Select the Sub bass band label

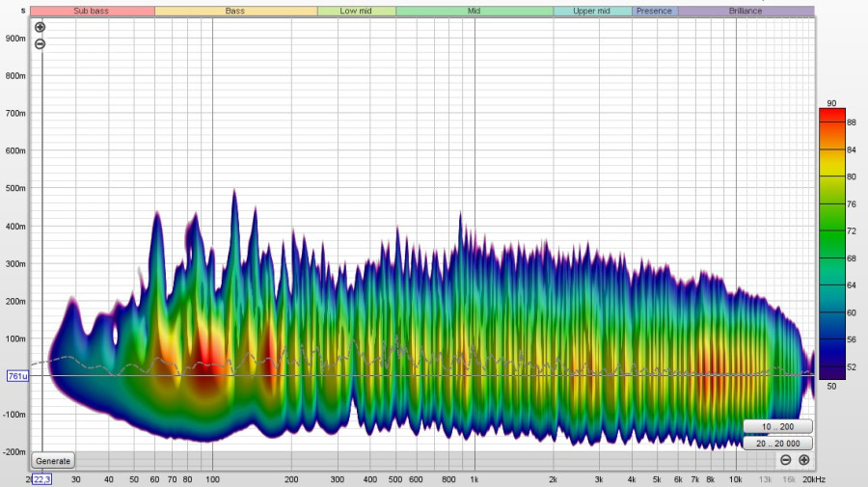pyautogui.click(x=93, y=11)
